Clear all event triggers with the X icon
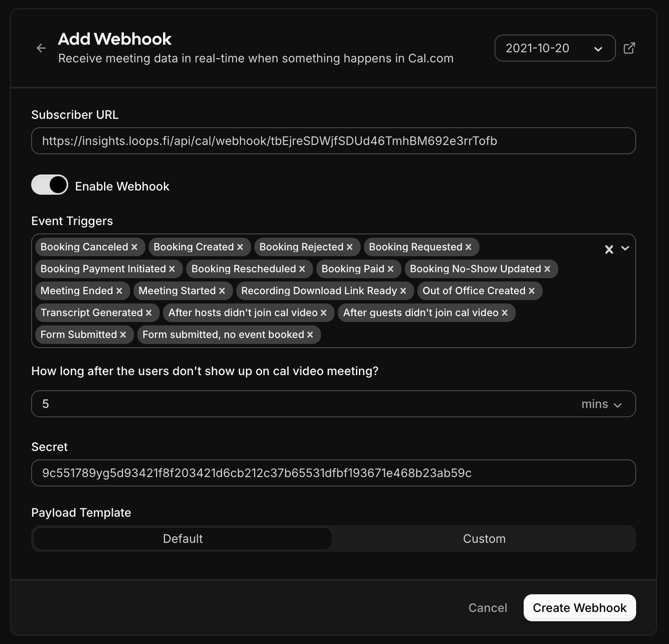The image size is (669, 644). pos(609,249)
